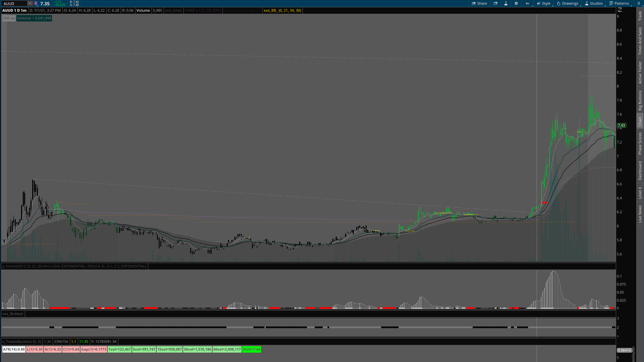
Task: Toggle the xxx_emas study label
Action: 173,10
